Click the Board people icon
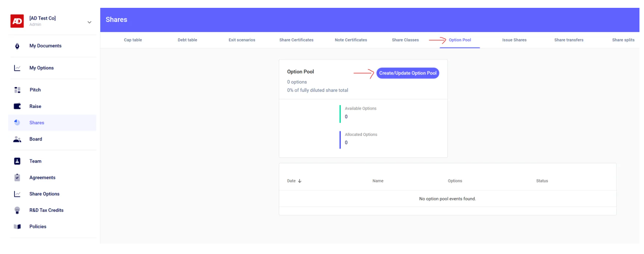644x254 pixels. point(17,139)
